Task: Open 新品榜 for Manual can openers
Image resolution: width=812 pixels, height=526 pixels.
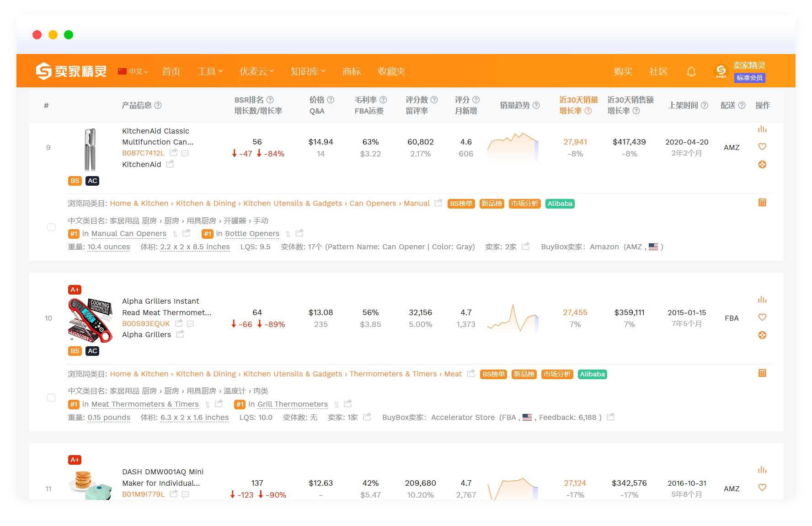Action: 491,204
